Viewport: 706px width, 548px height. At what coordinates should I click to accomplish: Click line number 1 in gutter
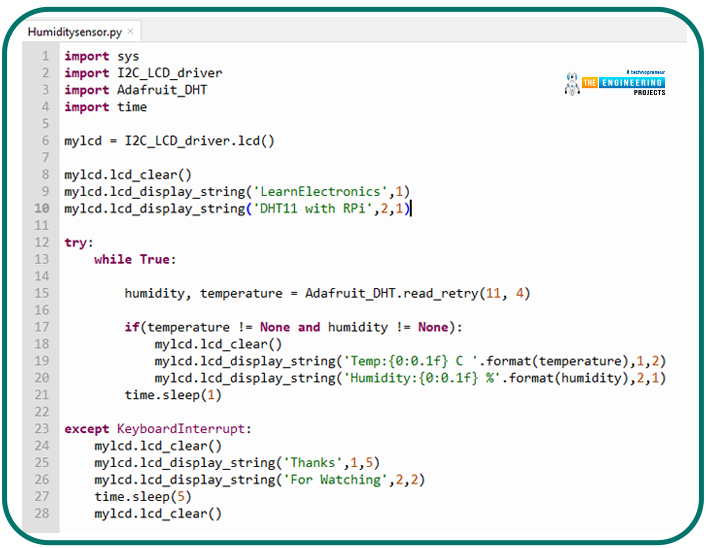click(45, 56)
